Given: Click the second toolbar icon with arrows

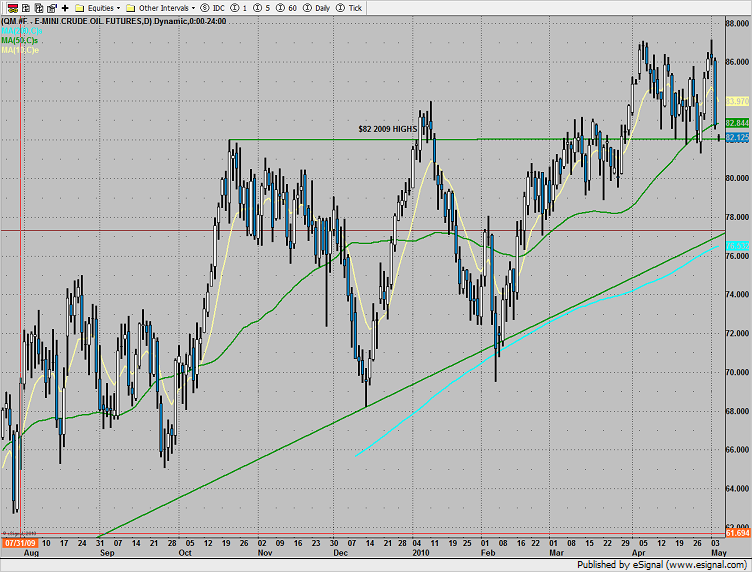Looking at the screenshot, I should (x=26, y=8).
